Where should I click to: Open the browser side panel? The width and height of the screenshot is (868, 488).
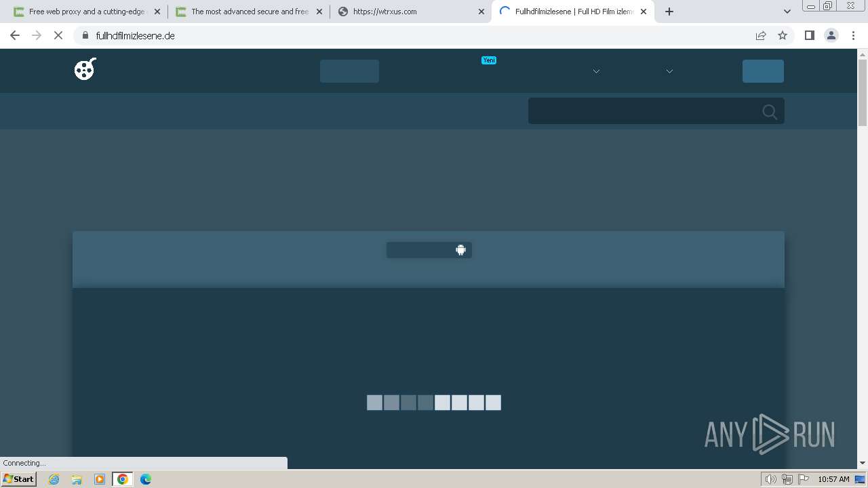[809, 35]
